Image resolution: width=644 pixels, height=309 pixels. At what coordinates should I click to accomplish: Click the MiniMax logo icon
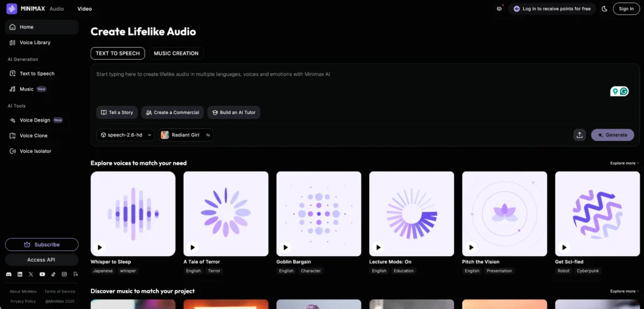[11, 9]
